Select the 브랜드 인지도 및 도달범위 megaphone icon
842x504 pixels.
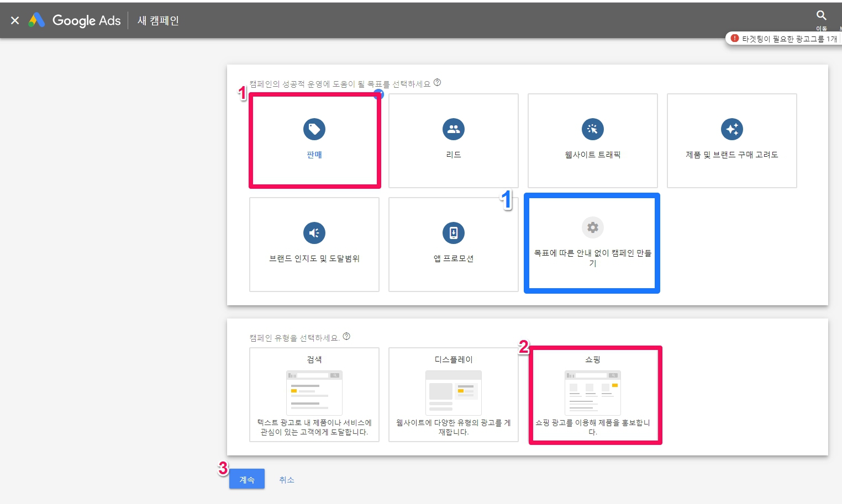[x=314, y=233]
